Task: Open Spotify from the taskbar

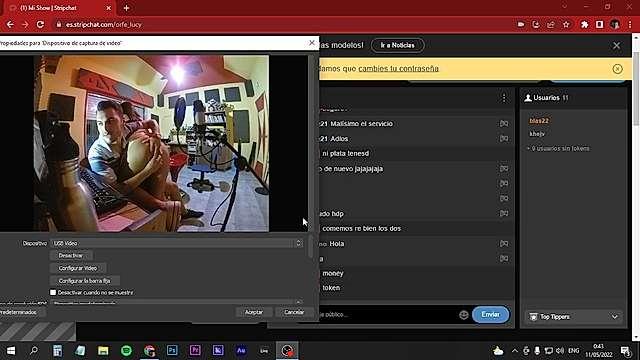Action: click(126, 351)
